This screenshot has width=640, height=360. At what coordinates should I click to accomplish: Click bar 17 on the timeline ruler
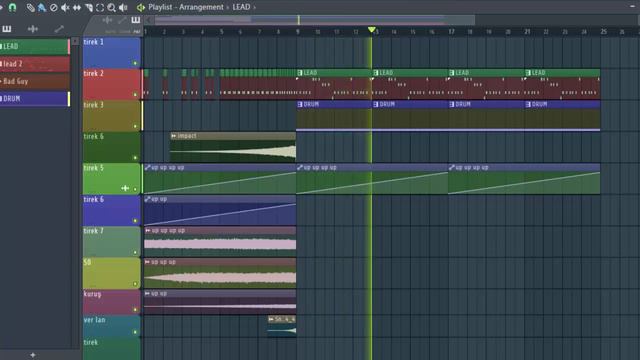[451, 31]
